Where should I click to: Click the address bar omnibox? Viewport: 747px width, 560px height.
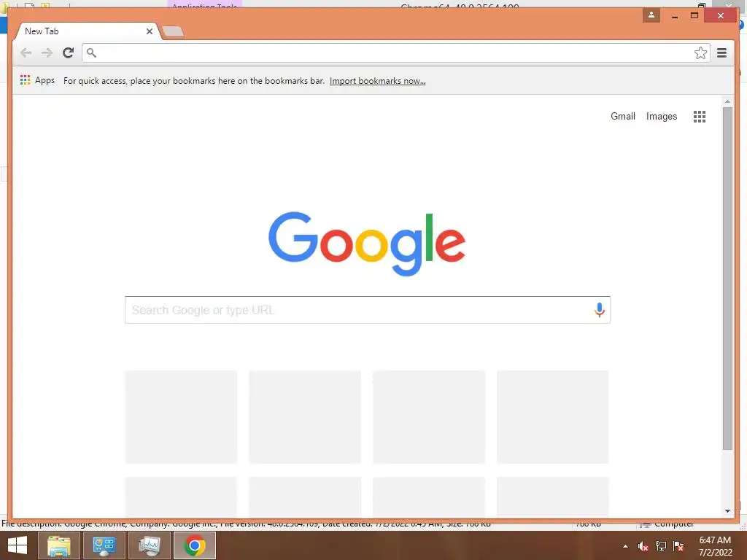click(395, 52)
